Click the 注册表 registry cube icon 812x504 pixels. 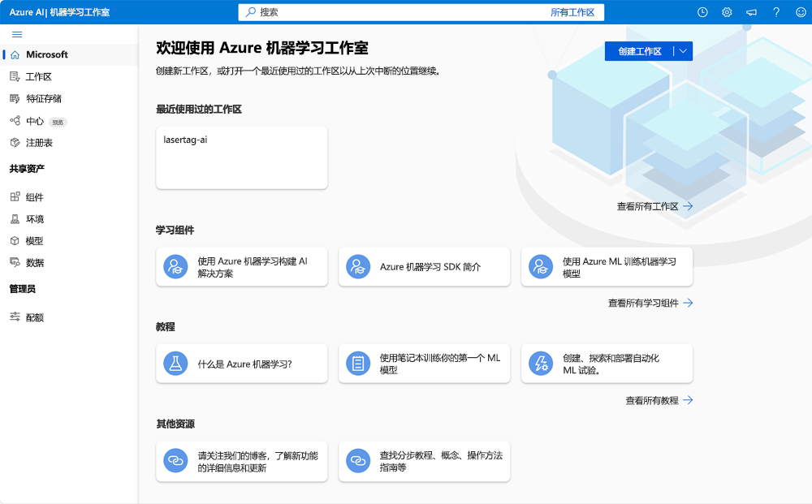pyautogui.click(x=15, y=143)
